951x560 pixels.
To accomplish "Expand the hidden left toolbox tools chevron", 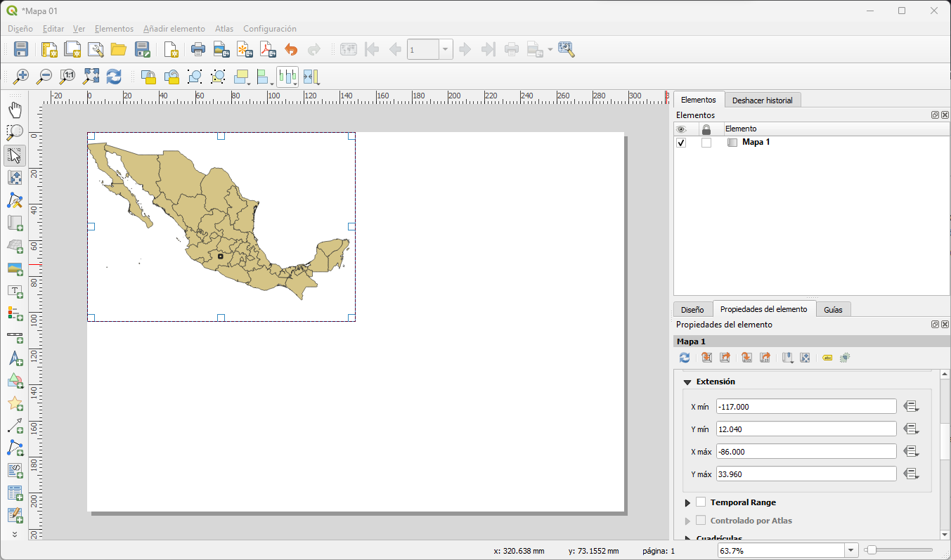I will click(15, 535).
